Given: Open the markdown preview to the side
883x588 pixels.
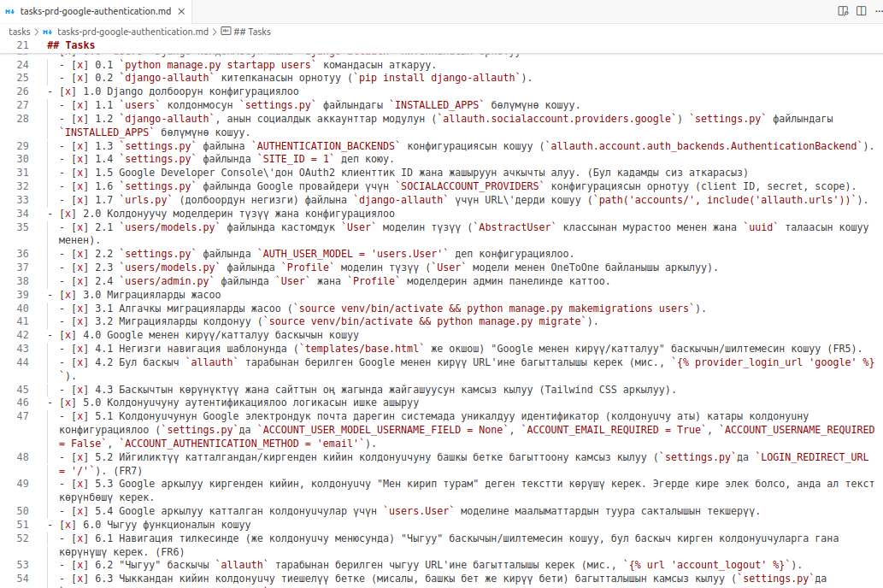Looking at the screenshot, I should pos(843,11).
